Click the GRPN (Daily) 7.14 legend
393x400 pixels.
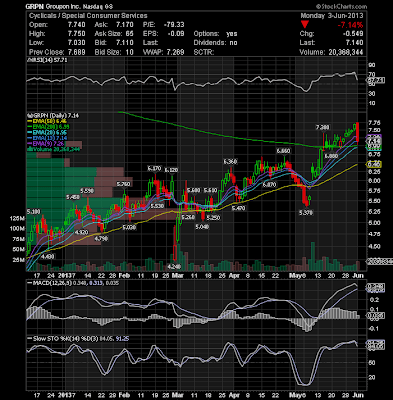tap(53, 115)
